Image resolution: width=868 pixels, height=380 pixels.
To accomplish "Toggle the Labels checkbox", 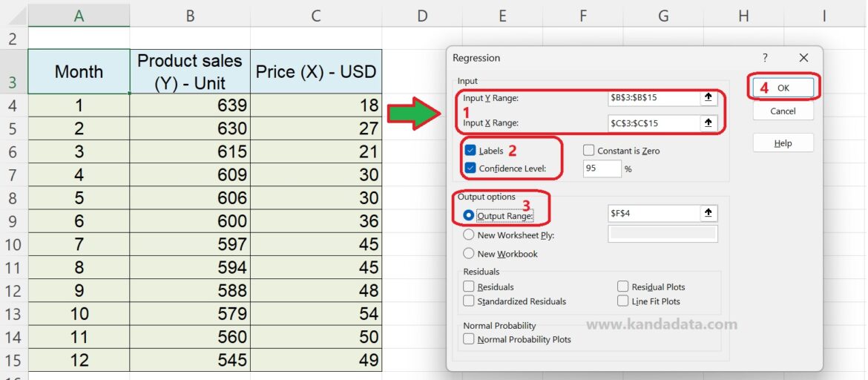I will click(470, 151).
